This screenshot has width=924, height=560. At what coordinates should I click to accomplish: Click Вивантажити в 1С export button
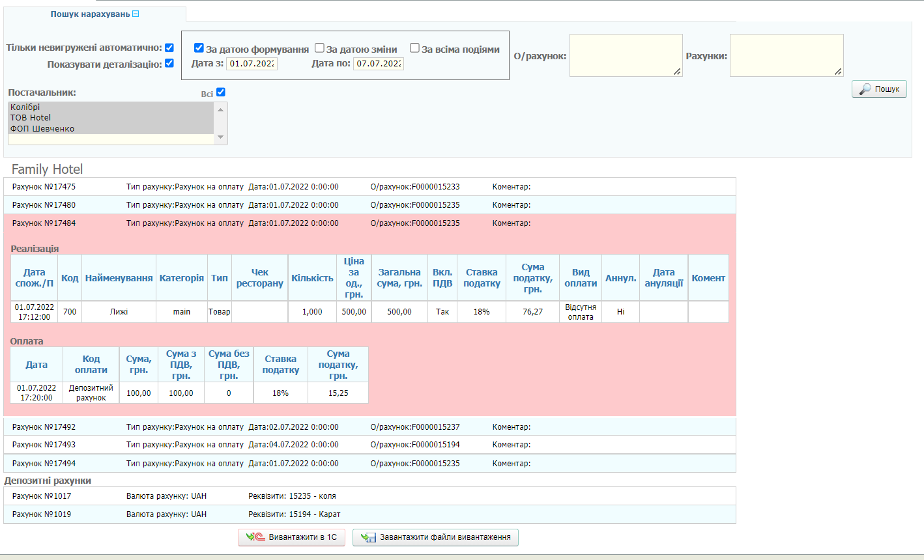291,537
